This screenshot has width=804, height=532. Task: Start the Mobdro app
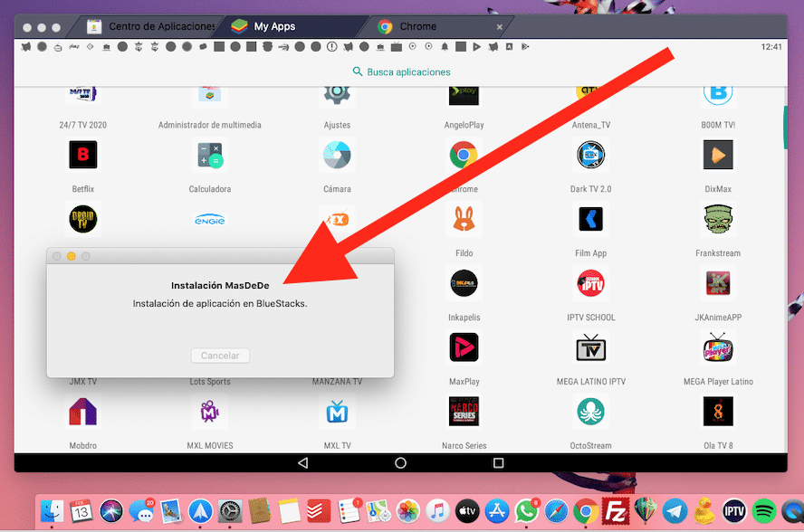[x=82, y=412]
